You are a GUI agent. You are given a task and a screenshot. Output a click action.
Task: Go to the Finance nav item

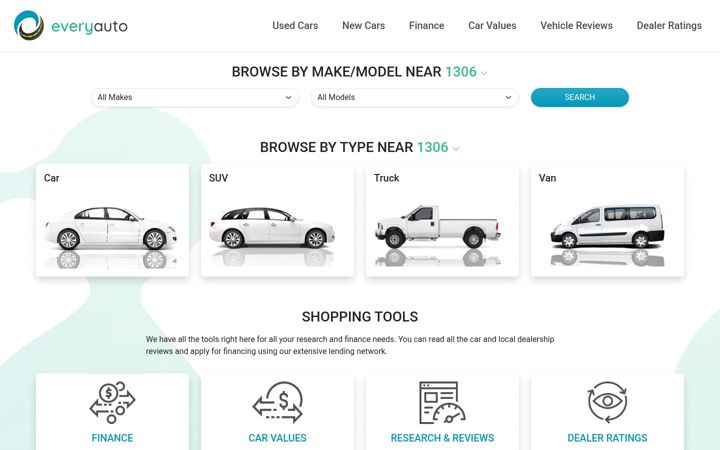tap(427, 26)
